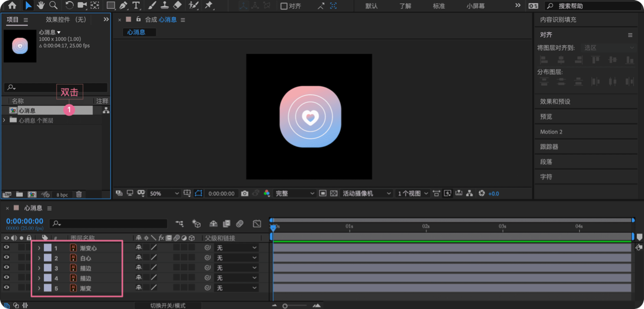The width and height of the screenshot is (644, 309).
Task: Select the Zoom magnifier tool
Action: pos(53,6)
